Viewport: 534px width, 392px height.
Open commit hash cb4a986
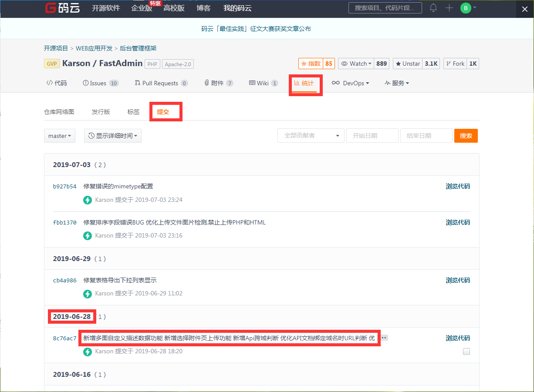pyautogui.click(x=65, y=281)
